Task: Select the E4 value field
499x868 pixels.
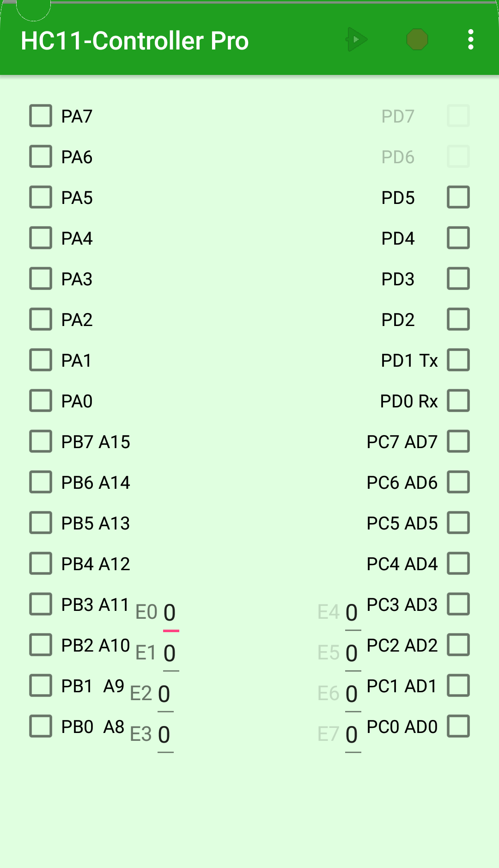Action: [352, 613]
